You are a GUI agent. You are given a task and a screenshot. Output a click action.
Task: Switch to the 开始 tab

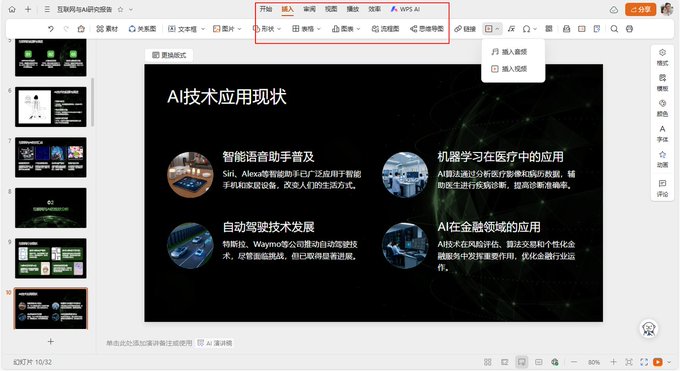(x=265, y=9)
